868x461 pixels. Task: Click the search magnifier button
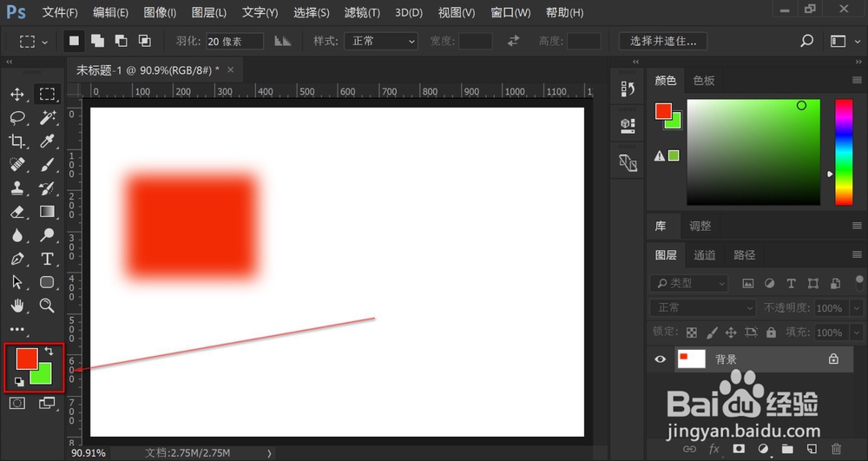[806, 41]
